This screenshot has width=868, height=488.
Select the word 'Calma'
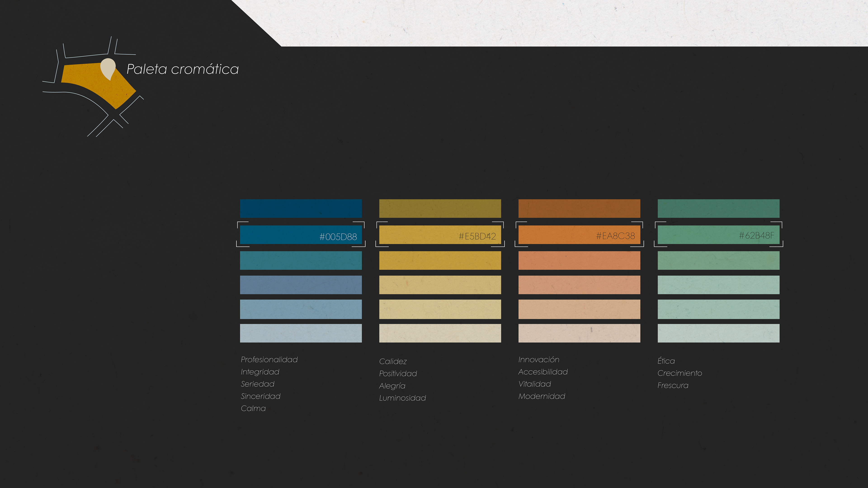click(253, 408)
